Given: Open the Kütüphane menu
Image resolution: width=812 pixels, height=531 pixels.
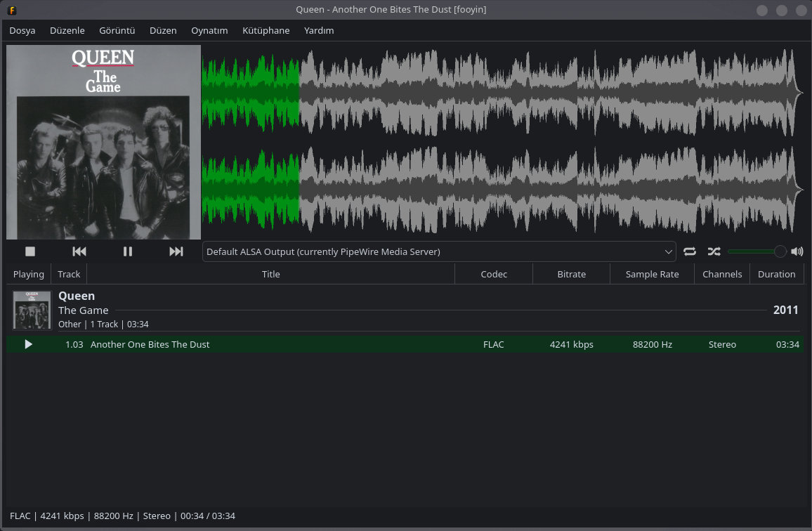Looking at the screenshot, I should 266,31.
